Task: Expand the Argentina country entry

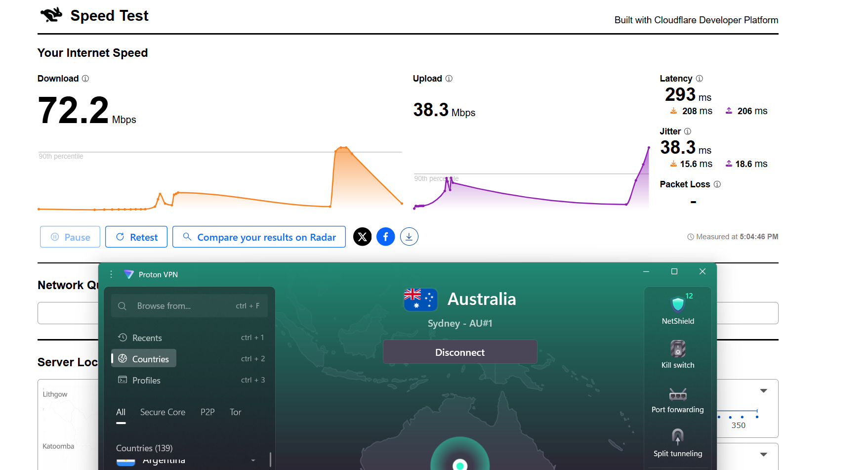Action: [x=253, y=460]
